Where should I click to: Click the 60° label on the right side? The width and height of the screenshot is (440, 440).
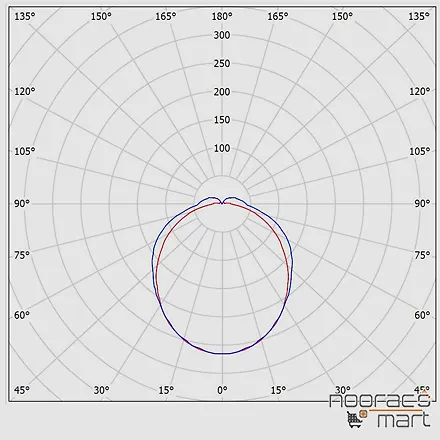[422, 315]
